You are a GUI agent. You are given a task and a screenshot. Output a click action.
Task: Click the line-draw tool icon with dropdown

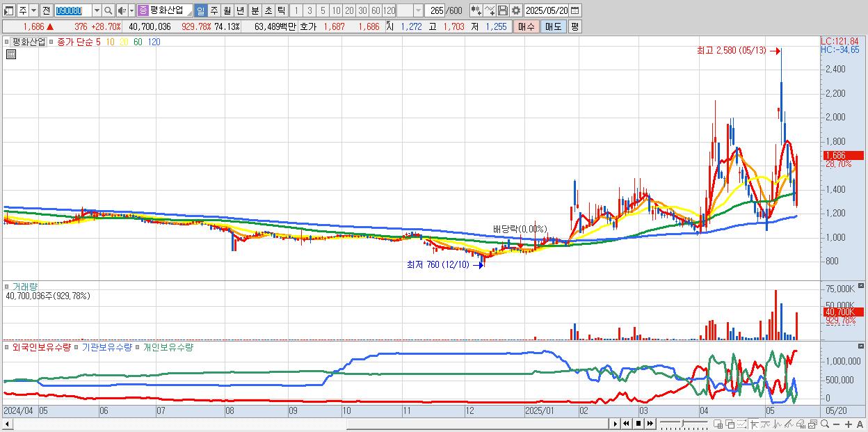pyautogui.click(x=490, y=10)
